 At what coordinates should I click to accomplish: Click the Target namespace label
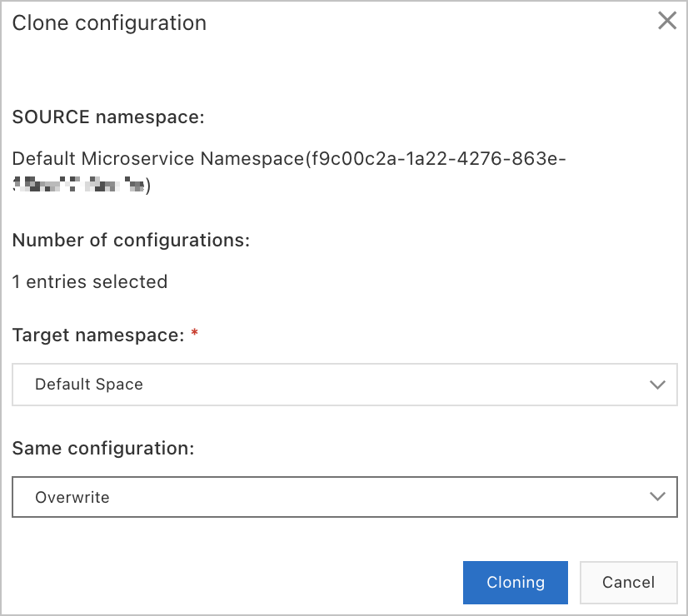[x=98, y=335]
